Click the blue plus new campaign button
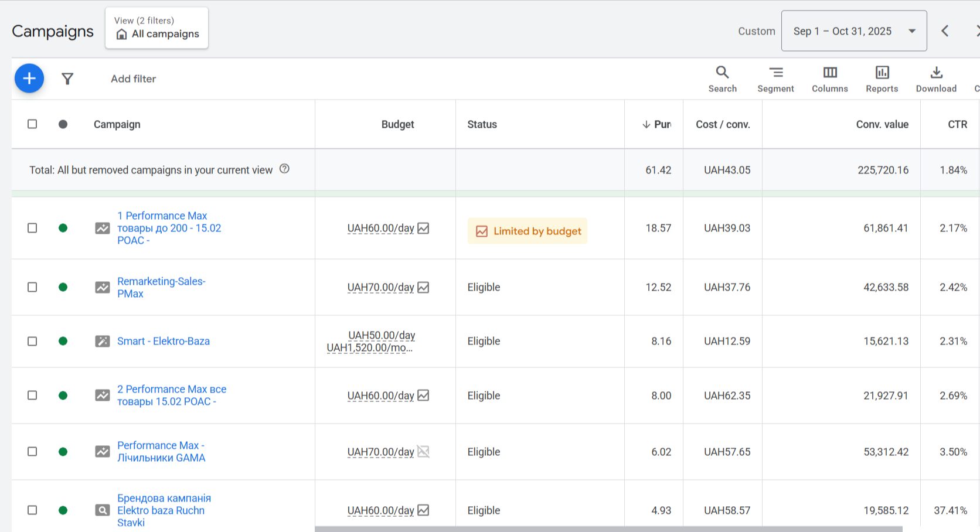The height and width of the screenshot is (532, 980). click(x=29, y=79)
